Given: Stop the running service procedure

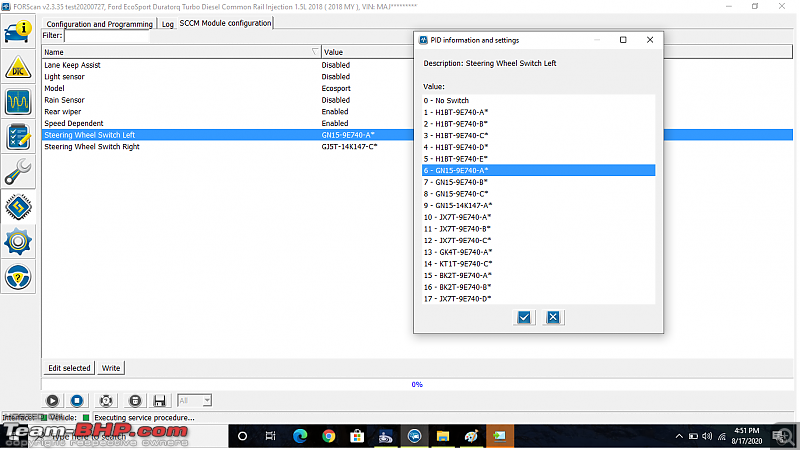Looking at the screenshot, I should pyautogui.click(x=77, y=401).
